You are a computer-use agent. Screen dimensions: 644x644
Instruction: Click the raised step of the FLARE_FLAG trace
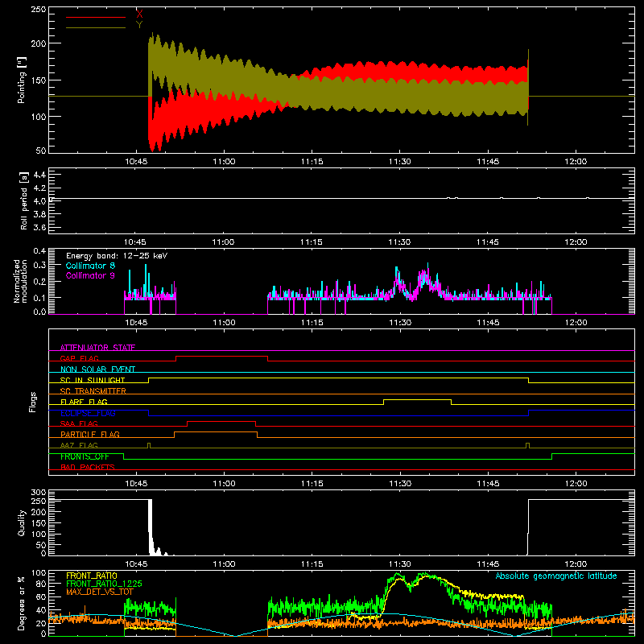pyautogui.click(x=417, y=399)
